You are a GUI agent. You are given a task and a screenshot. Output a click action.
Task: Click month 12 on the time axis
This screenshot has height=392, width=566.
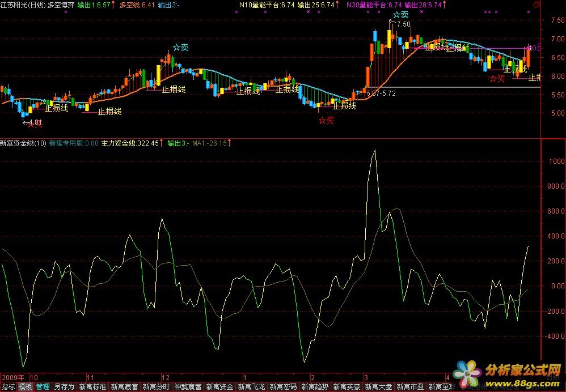166,378
